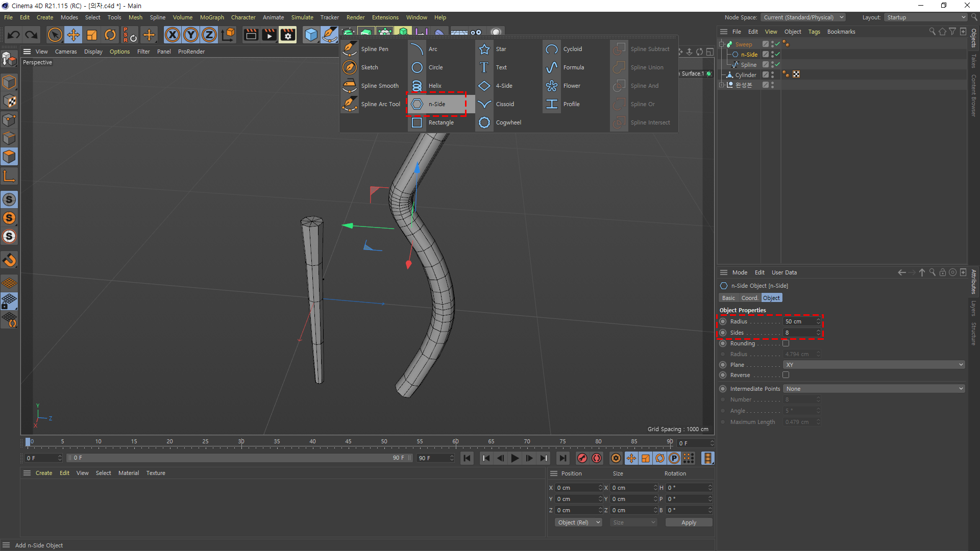Click the Apply button
The height and width of the screenshot is (551, 980).
pyautogui.click(x=688, y=522)
